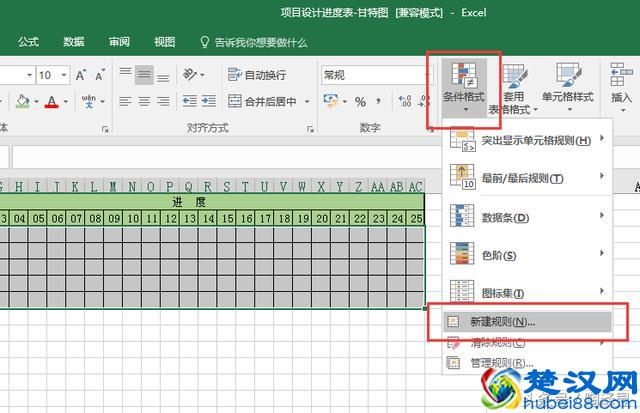
Task: Click increase decimal places icon
Action: pos(405,101)
